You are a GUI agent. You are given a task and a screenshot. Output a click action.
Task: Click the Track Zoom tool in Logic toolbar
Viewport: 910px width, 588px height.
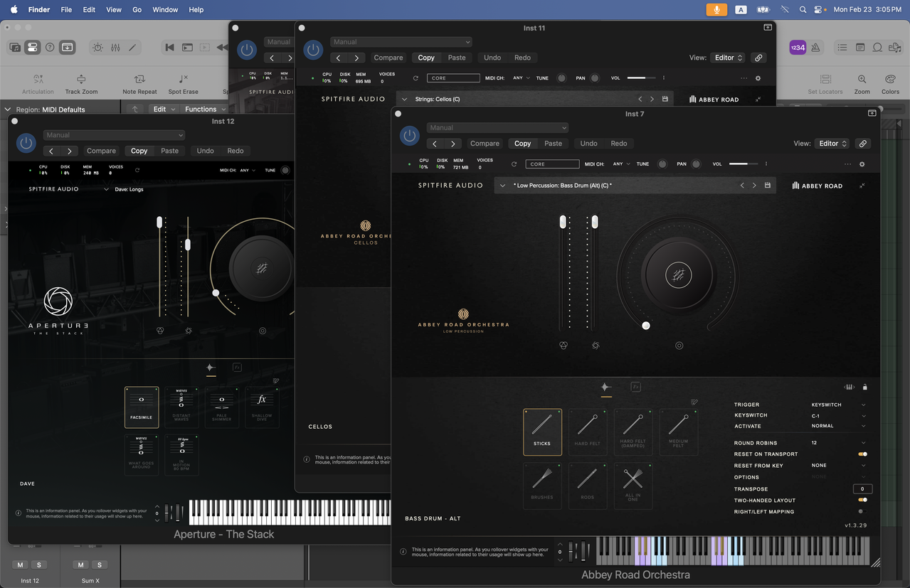click(81, 84)
